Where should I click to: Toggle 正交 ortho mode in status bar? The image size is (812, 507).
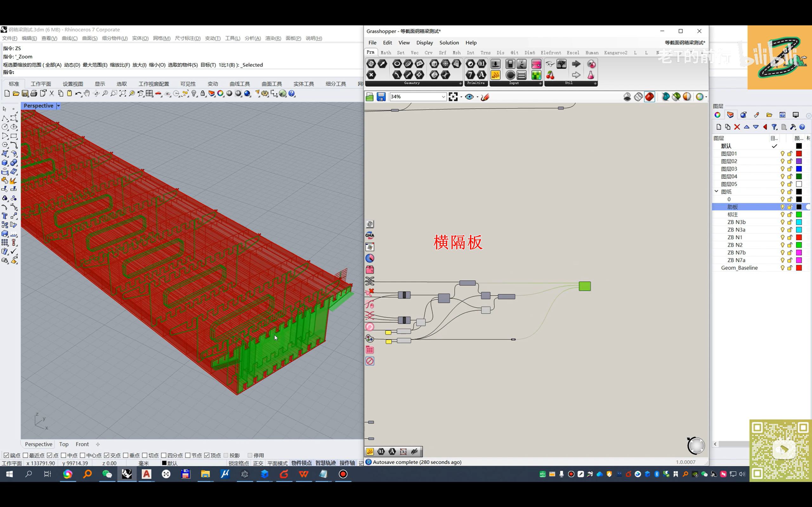coord(258,463)
